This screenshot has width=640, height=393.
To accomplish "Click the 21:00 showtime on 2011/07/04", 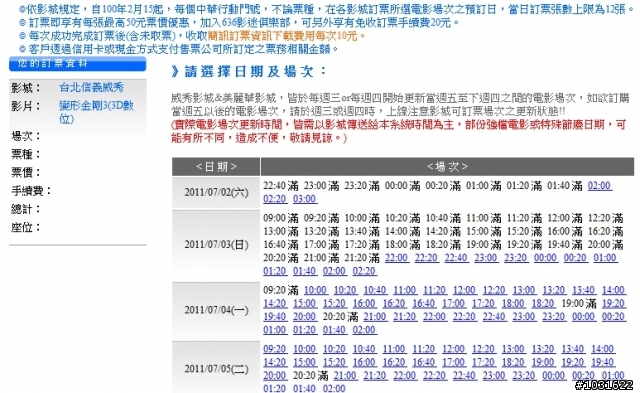I will click(375, 317).
